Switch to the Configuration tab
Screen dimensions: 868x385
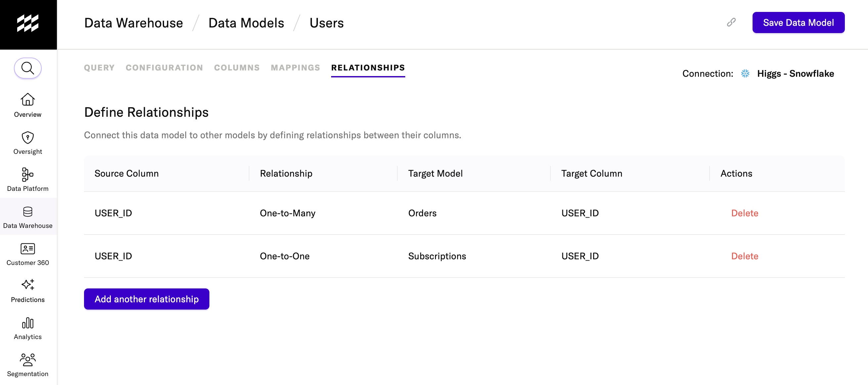[164, 68]
